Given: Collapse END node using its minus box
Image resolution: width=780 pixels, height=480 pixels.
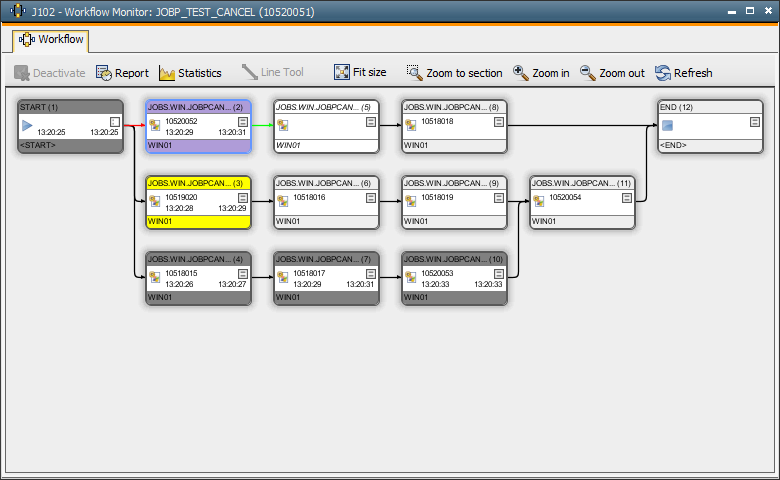Looking at the screenshot, I should (x=755, y=122).
